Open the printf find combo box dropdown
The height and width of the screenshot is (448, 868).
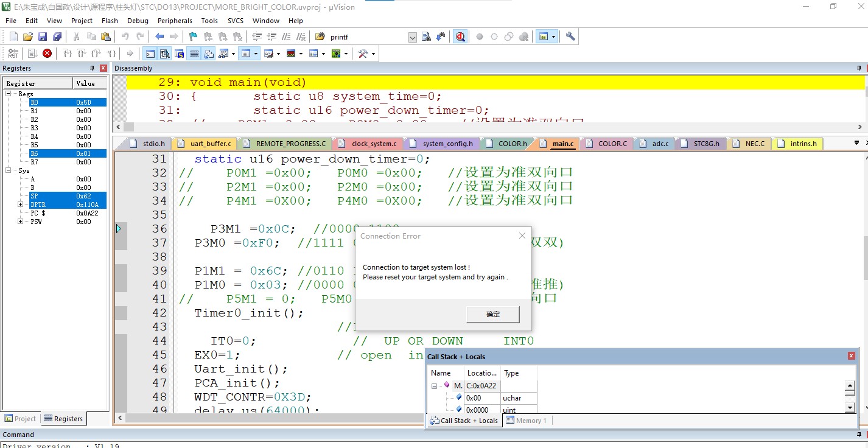click(x=413, y=37)
